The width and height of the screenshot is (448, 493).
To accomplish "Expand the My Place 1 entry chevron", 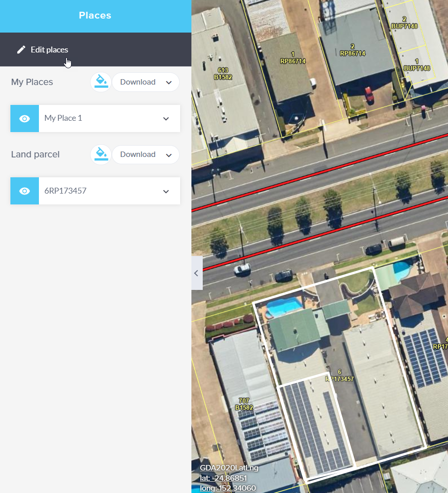I will pos(166,118).
